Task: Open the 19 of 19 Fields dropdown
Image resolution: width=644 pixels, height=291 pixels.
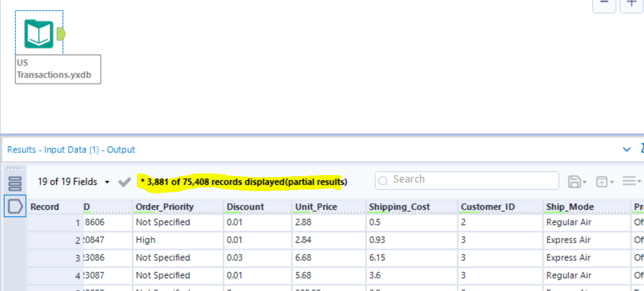Action: point(74,182)
